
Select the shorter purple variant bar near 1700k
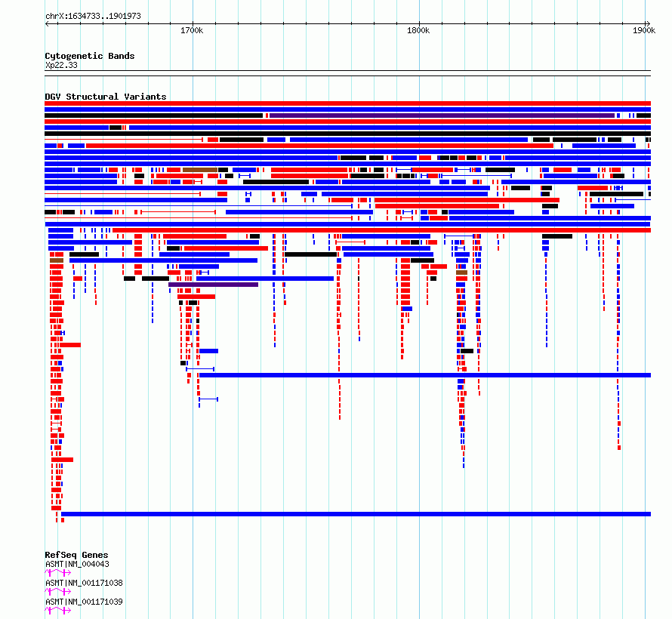[x=214, y=285]
